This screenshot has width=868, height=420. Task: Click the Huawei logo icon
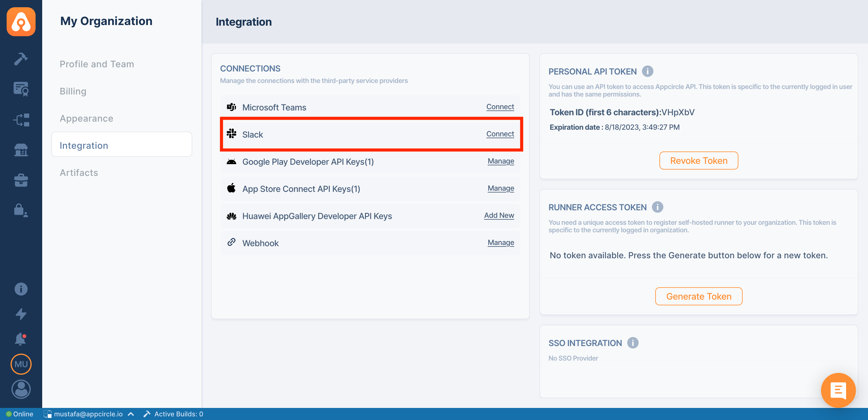coord(231,216)
